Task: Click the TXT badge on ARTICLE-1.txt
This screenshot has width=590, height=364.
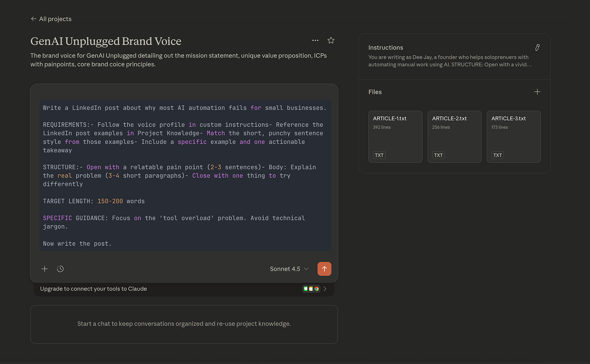Action: [x=379, y=155]
